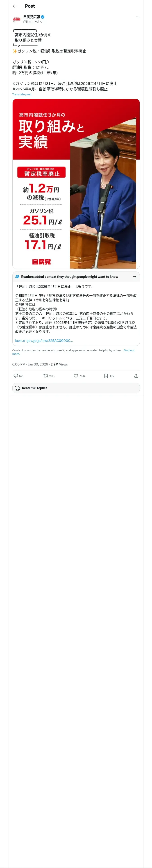The height and width of the screenshot is (868, 152).
Task: Click the 自民党広報 profile avatar
Action: [16, 20]
